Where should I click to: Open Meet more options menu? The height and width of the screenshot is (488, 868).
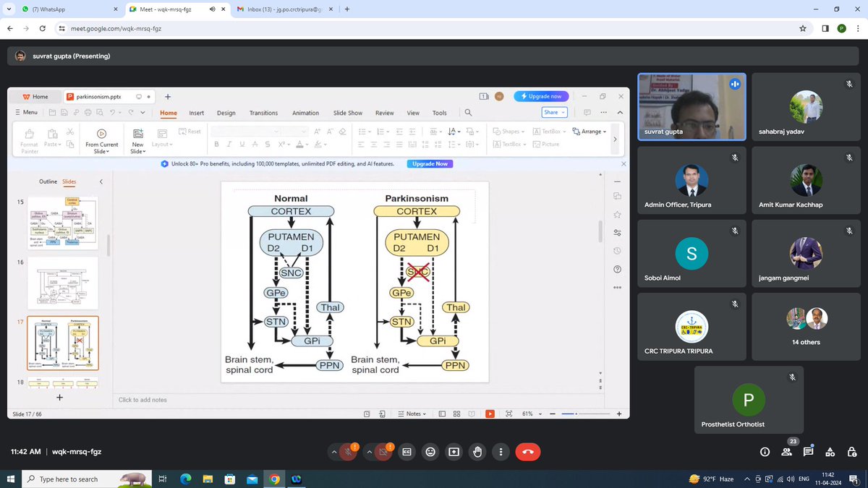[x=501, y=452]
